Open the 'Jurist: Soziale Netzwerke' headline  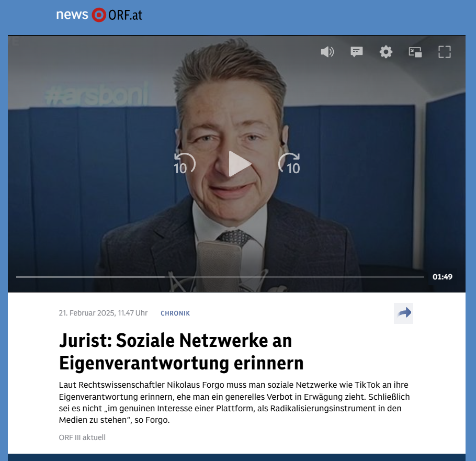pyautogui.click(x=181, y=352)
